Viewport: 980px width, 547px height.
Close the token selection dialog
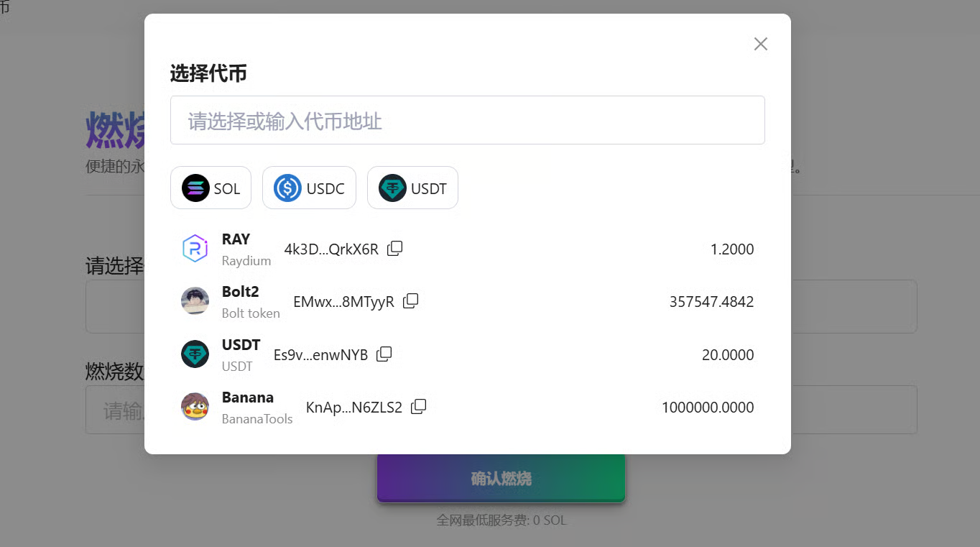click(x=760, y=44)
